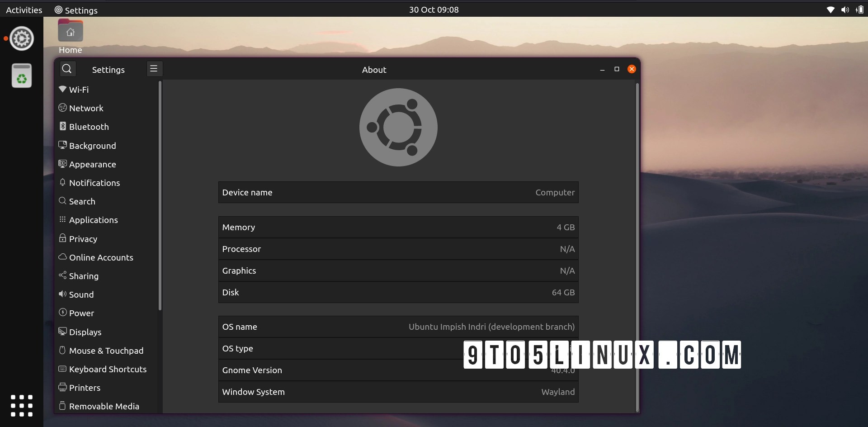The image size is (868, 427).
Task: Click the Keyboard Shortcuts icon
Action: (62, 369)
